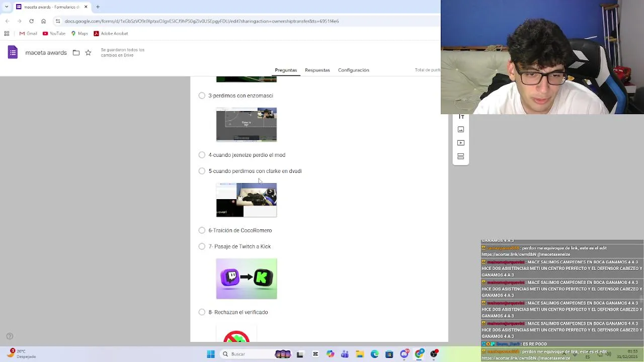Open the Google Forms home icon
The width and height of the screenshot is (644, 362).
point(13,52)
